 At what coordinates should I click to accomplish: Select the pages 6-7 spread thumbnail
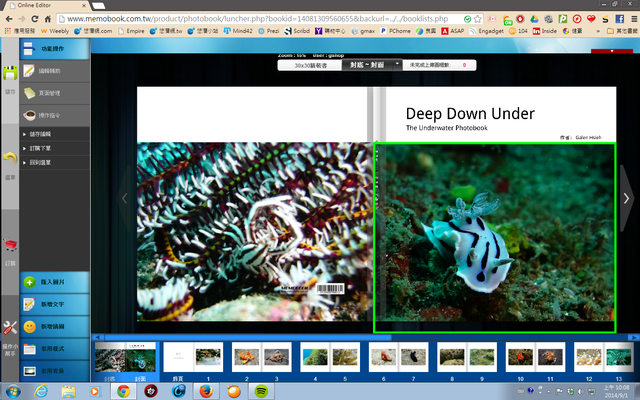(x=398, y=357)
